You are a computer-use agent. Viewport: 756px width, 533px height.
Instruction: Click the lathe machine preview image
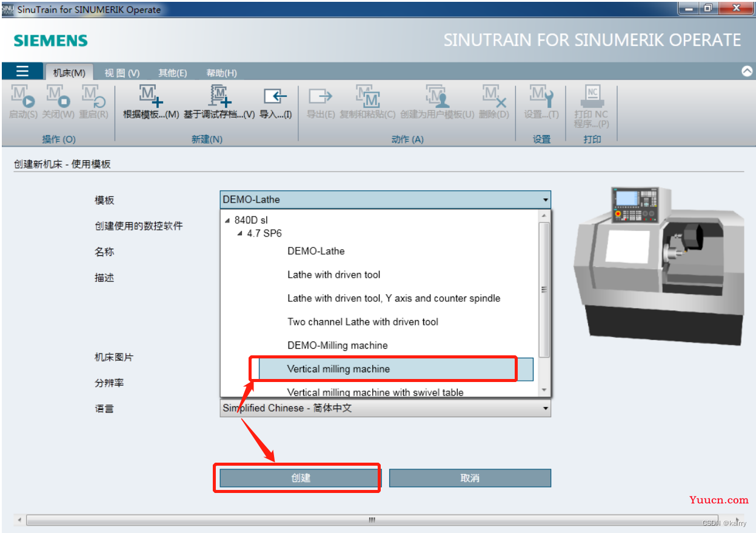658,266
